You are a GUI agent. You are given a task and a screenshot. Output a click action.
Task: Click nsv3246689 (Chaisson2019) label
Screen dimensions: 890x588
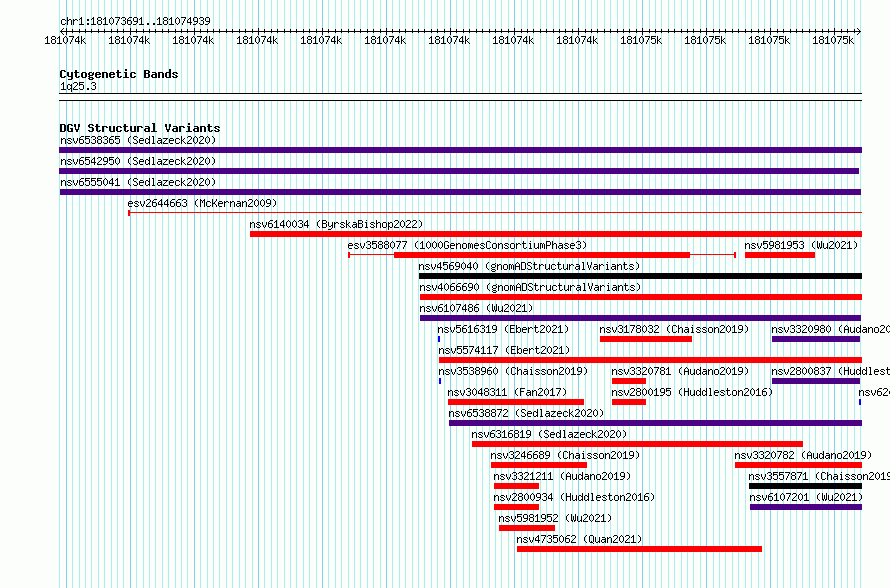[x=565, y=455]
